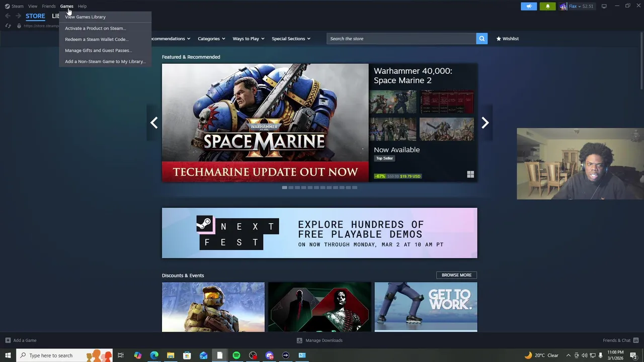Choose Activate a Product on Steam
644x362 pixels.
coord(105,28)
